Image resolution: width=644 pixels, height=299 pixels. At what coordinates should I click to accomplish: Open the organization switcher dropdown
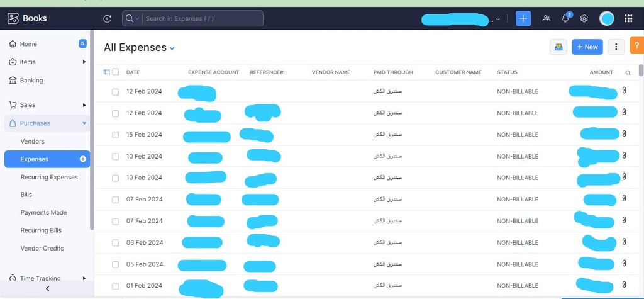tap(498, 19)
